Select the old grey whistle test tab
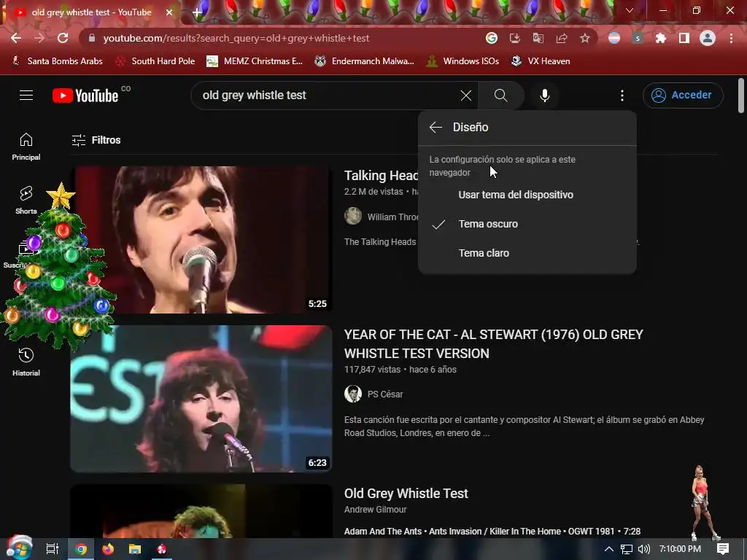The image size is (747, 560). (x=92, y=12)
